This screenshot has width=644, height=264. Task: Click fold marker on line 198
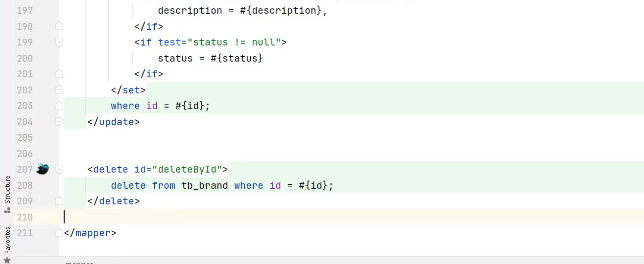click(59, 26)
